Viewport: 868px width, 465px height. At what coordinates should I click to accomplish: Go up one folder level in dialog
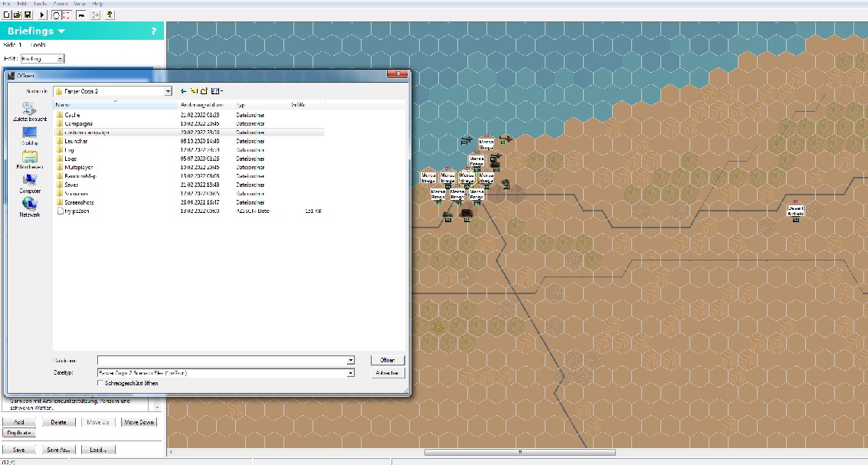[x=194, y=91]
